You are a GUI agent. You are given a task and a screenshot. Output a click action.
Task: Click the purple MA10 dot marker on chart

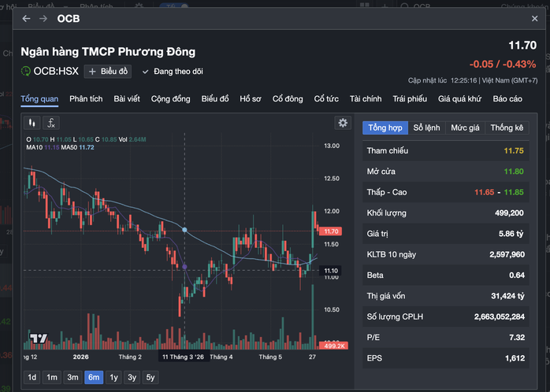[185, 267]
